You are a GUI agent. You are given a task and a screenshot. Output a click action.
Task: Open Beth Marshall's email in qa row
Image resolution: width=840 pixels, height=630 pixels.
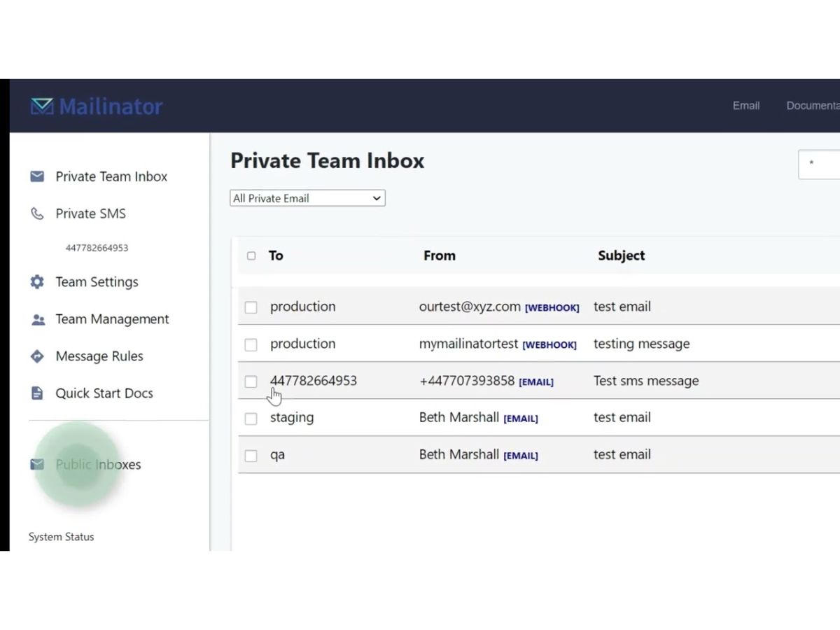tap(459, 454)
